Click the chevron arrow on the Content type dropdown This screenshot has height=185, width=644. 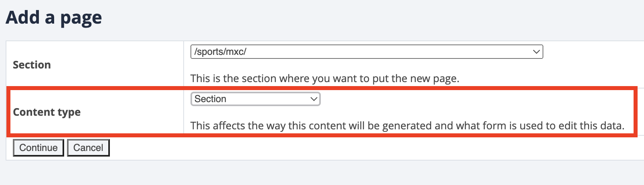[x=314, y=99]
